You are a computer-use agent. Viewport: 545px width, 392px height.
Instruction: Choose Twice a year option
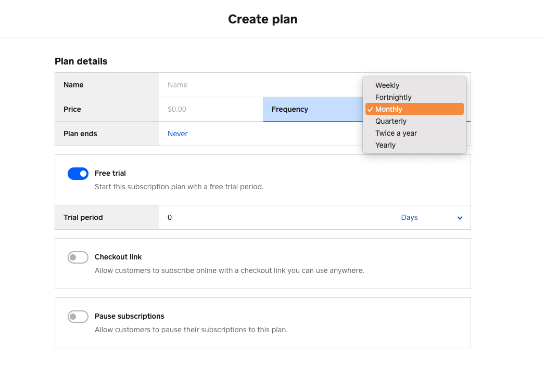point(396,133)
